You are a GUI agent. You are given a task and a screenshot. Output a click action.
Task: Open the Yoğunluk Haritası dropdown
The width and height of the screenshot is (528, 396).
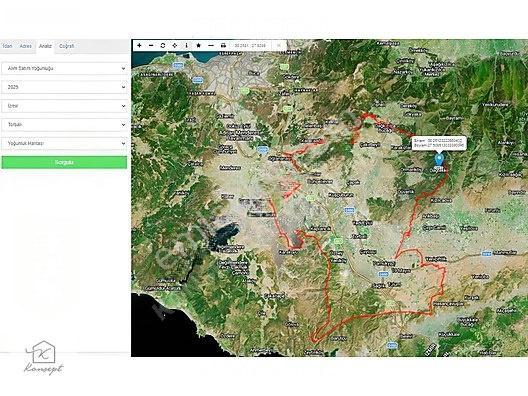point(64,143)
